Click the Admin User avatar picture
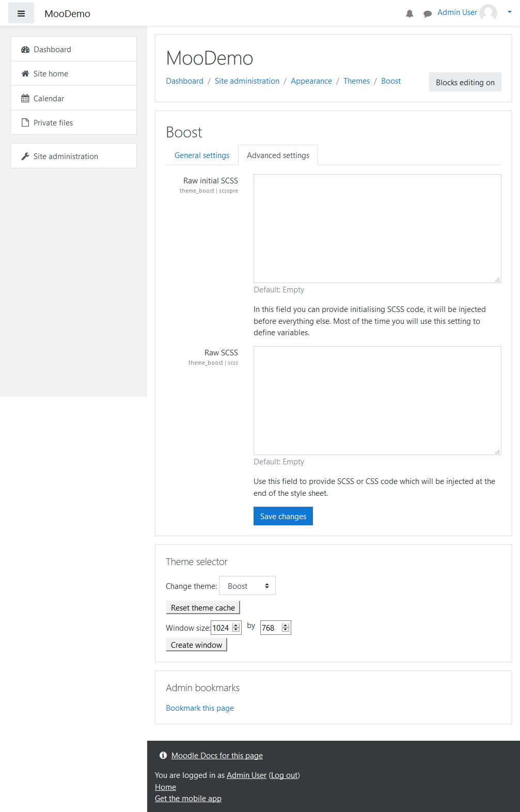Viewport: 520px width, 812px height. (x=489, y=12)
